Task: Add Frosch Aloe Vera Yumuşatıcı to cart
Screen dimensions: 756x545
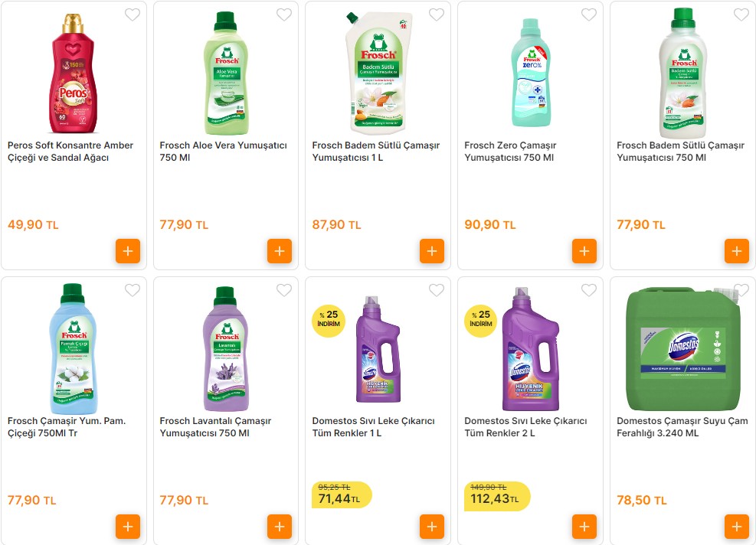Action: [x=280, y=251]
